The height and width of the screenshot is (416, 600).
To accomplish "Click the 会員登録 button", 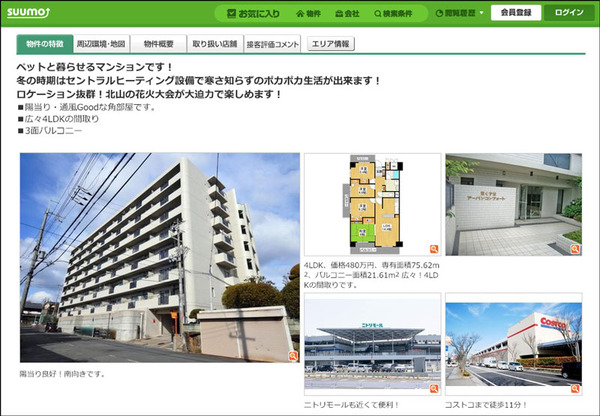I will click(x=515, y=14).
